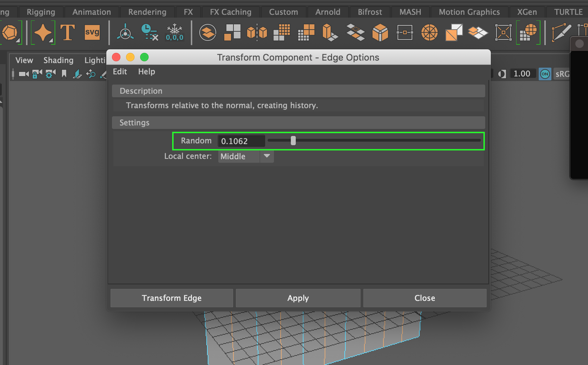Select the Multi-Cut knife tool
Screen dimensions: 588x365
point(561,32)
